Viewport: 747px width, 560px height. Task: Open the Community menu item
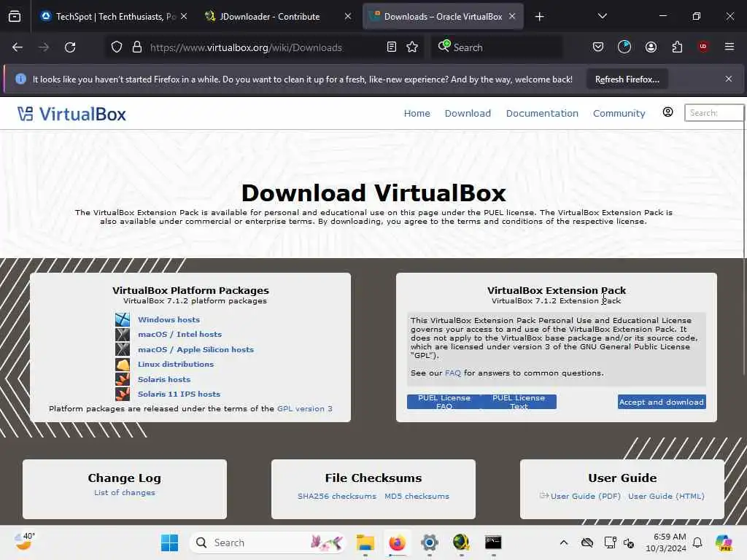(619, 113)
